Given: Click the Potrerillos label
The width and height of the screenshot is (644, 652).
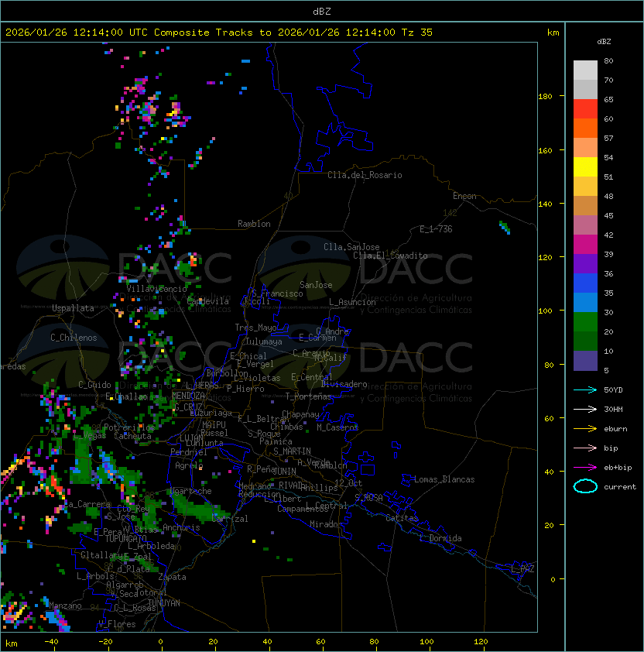Looking at the screenshot, I should (129, 427).
